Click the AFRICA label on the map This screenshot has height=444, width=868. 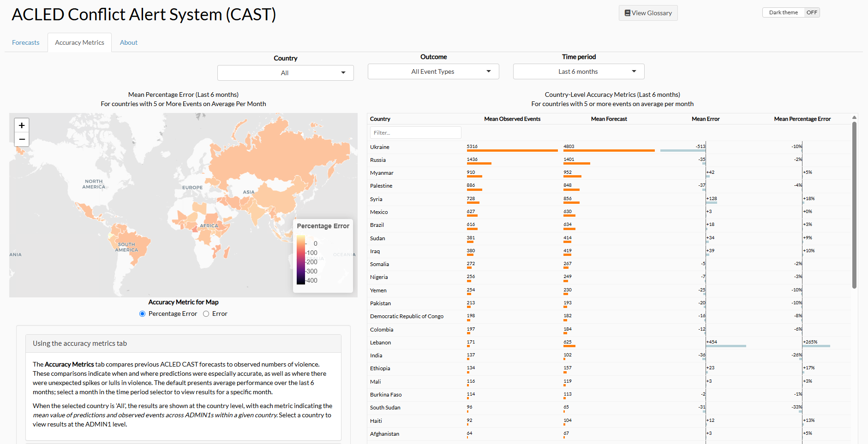[209, 226]
